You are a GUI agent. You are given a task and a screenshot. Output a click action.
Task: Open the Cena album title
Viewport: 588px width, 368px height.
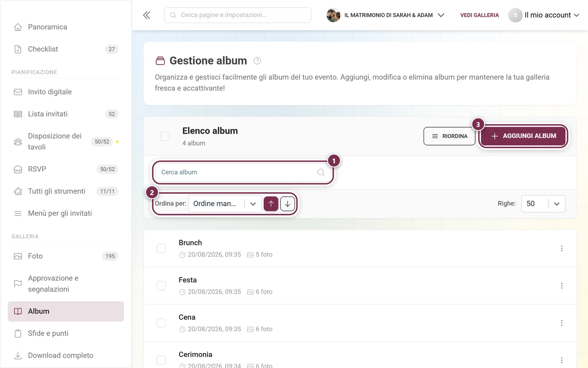click(x=187, y=317)
